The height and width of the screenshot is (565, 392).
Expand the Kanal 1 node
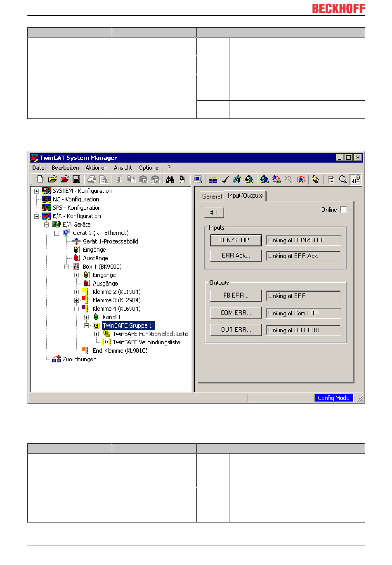(x=86, y=317)
